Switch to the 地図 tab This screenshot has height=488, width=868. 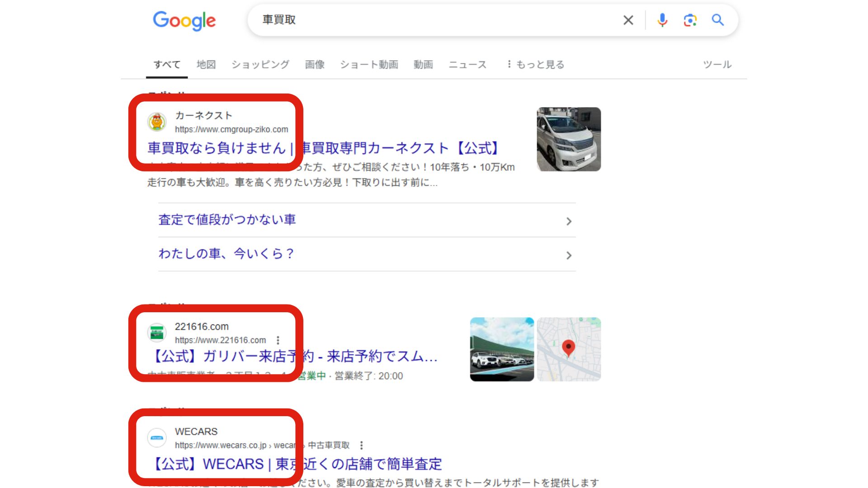tap(206, 65)
